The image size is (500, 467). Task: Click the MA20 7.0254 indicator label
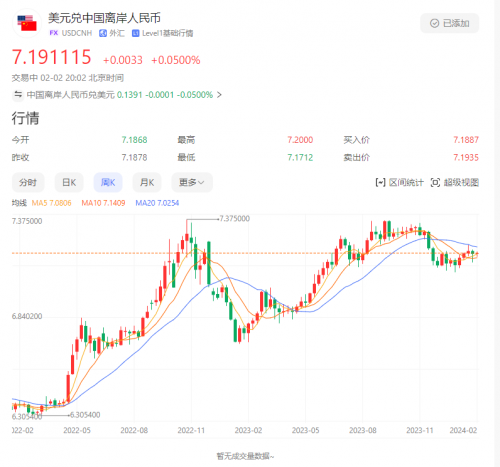pos(157,203)
